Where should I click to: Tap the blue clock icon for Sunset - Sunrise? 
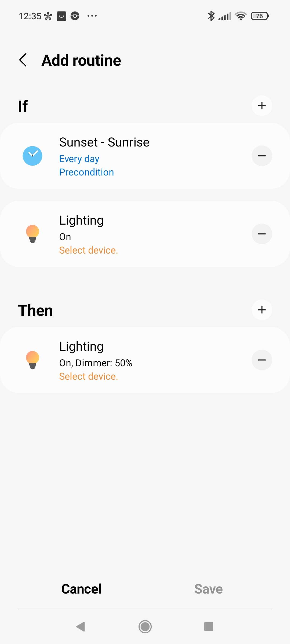point(32,156)
